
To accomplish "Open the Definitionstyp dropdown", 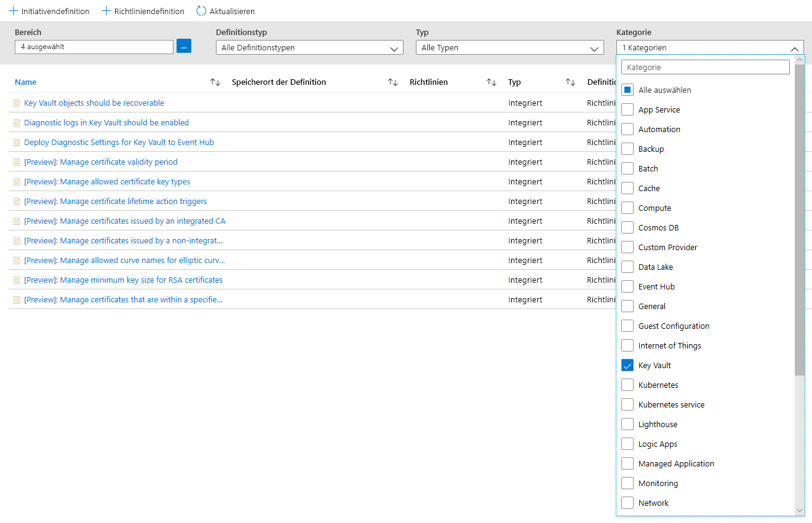I will (x=309, y=47).
